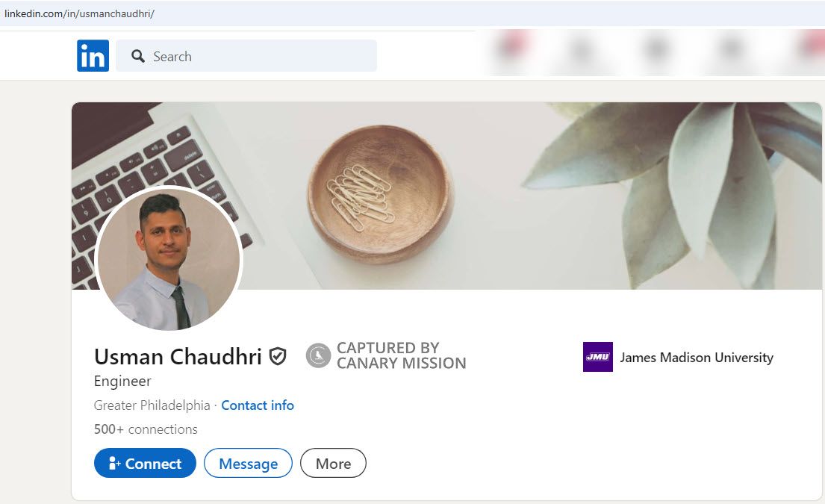This screenshot has width=825, height=504.
Task: Click the Connect button
Action: [145, 463]
